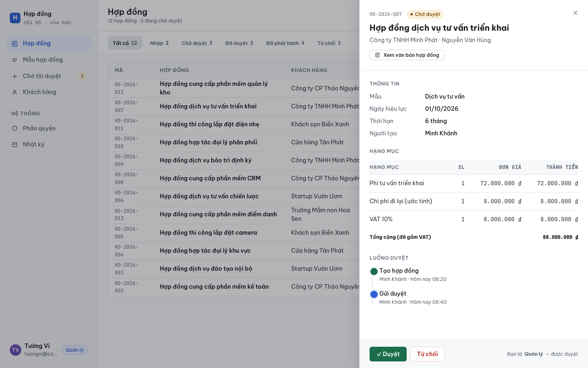The image size is (588, 368).
Task: Switch to the Đã duyệt tab
Action: [x=239, y=43]
